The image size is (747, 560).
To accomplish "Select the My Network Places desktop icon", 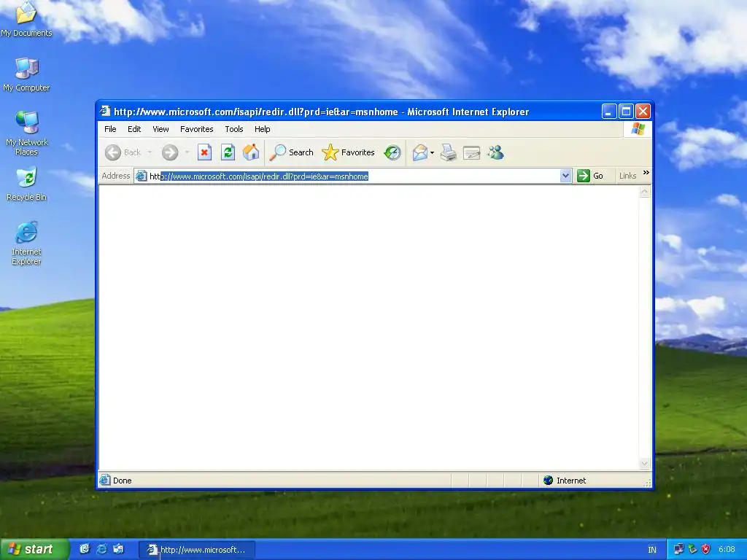I will pos(27,133).
